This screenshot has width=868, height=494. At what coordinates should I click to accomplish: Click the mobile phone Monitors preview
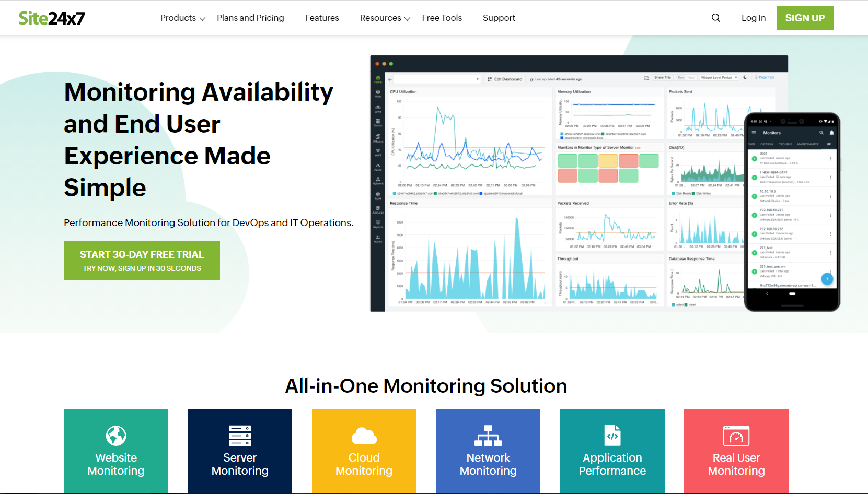(792, 211)
